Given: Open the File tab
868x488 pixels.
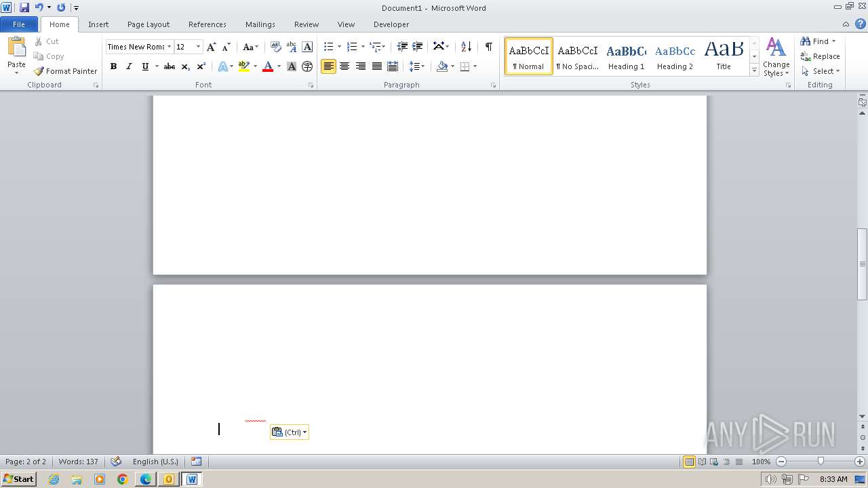Looking at the screenshot, I should [19, 24].
